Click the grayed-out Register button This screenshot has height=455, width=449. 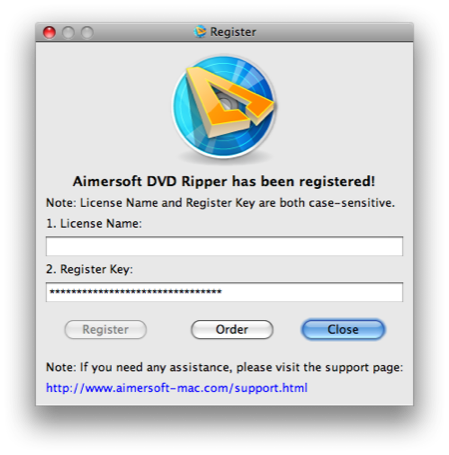point(106,330)
